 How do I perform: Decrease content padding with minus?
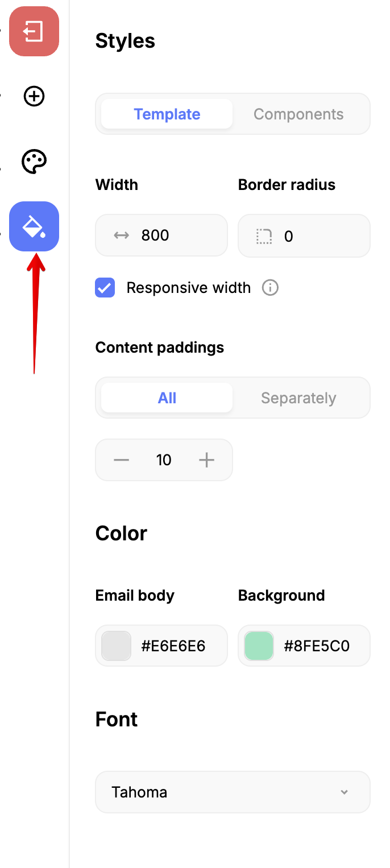pos(121,460)
